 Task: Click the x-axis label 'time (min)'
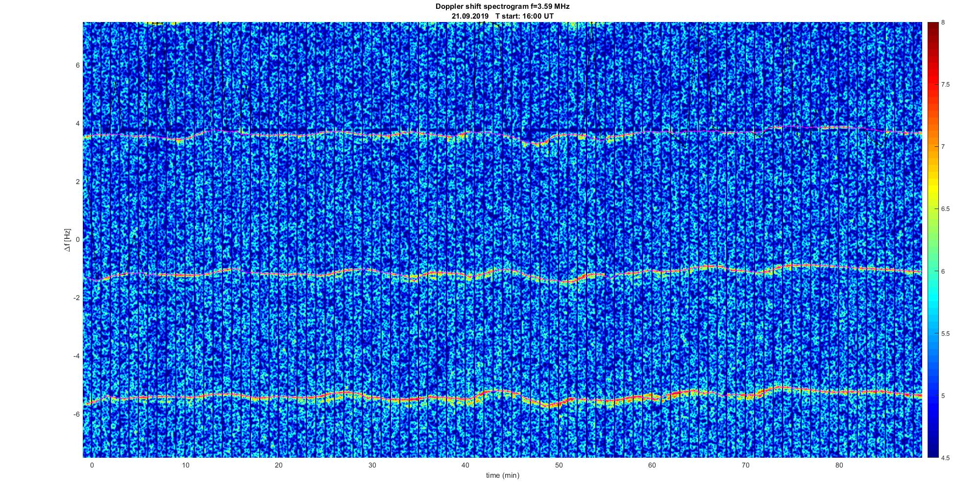(x=502, y=475)
